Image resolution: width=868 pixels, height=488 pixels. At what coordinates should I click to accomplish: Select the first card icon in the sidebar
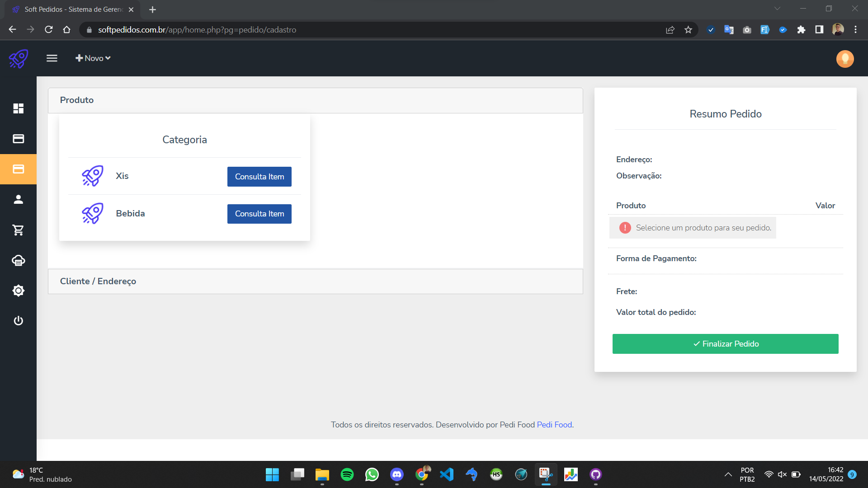pyautogui.click(x=18, y=139)
